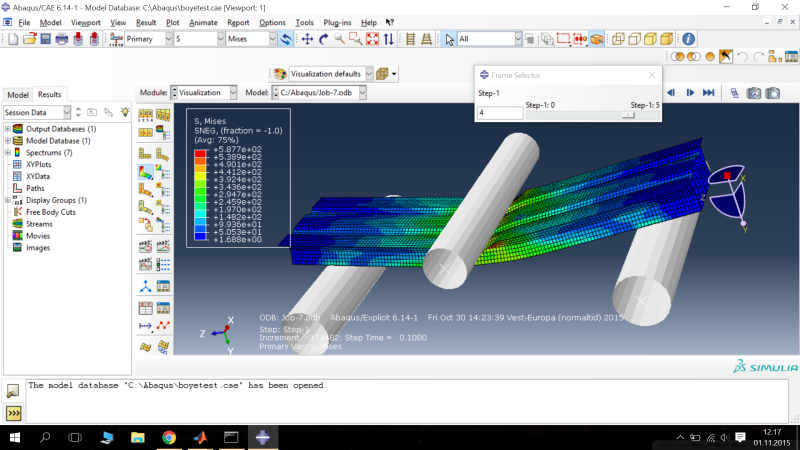Step to the next frame

(690, 93)
